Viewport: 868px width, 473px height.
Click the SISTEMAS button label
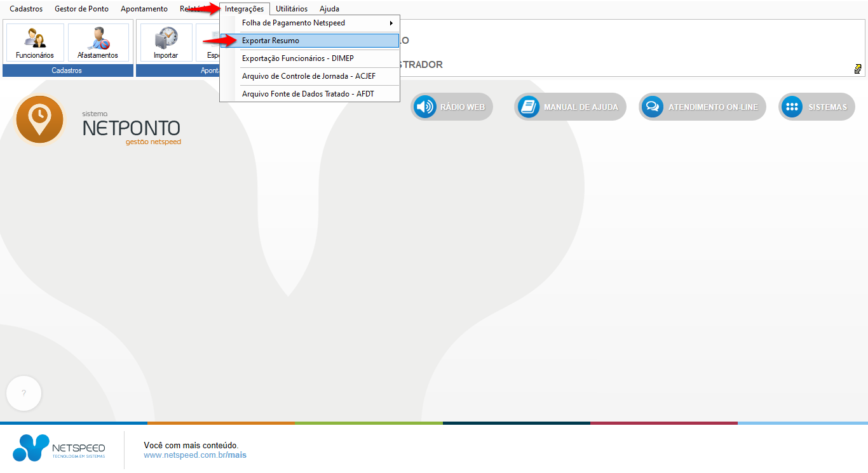tap(827, 107)
